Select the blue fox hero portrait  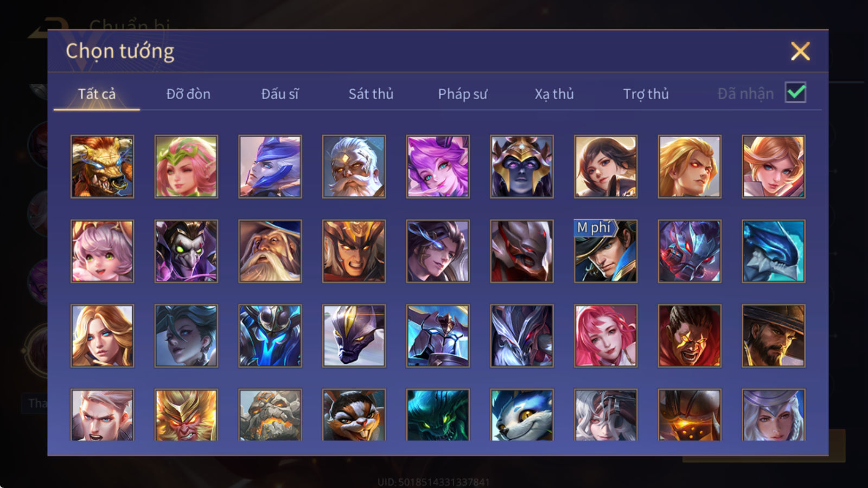coord(521,415)
